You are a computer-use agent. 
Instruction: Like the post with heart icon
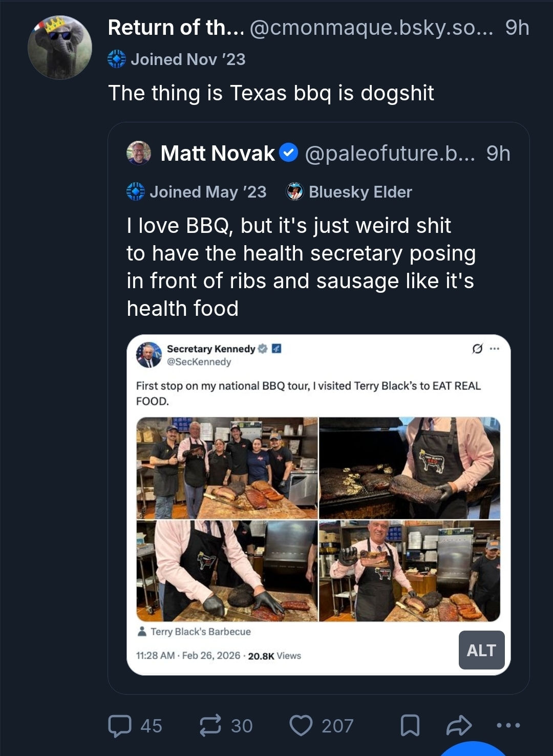click(x=301, y=725)
